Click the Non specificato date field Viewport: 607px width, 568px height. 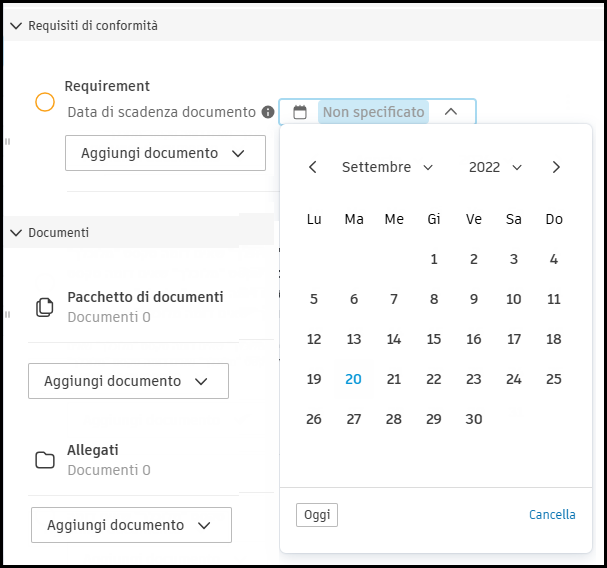pos(377,112)
